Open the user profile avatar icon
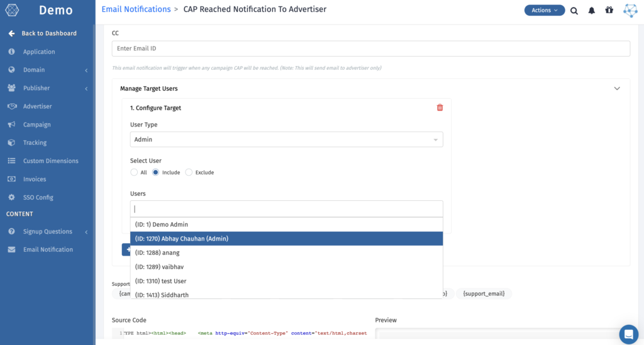This screenshot has width=644, height=345. pos(630,11)
